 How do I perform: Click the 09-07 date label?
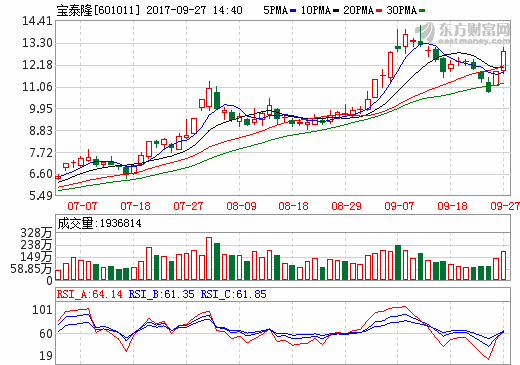click(x=399, y=206)
